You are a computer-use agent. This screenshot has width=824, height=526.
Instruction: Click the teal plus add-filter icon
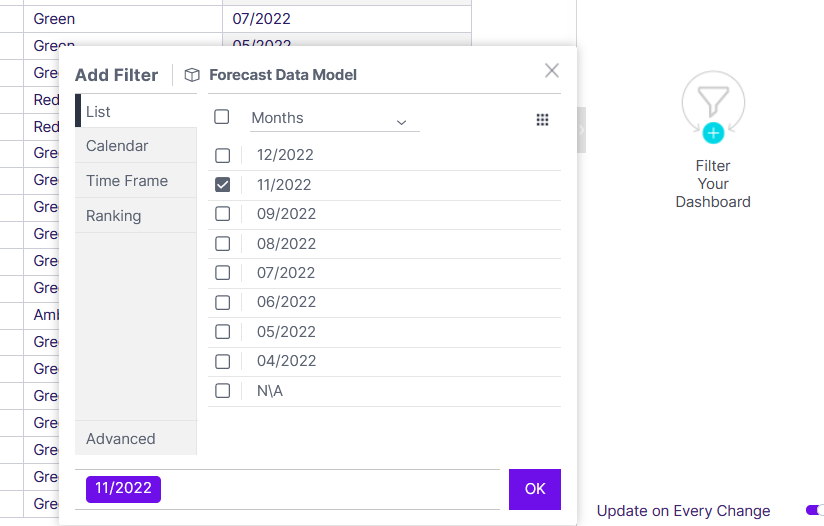click(713, 133)
